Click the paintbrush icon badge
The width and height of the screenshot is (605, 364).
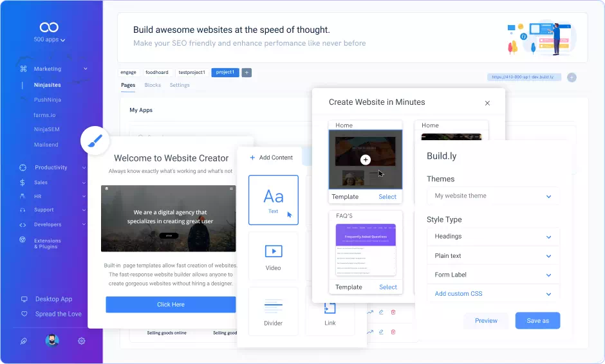click(95, 140)
